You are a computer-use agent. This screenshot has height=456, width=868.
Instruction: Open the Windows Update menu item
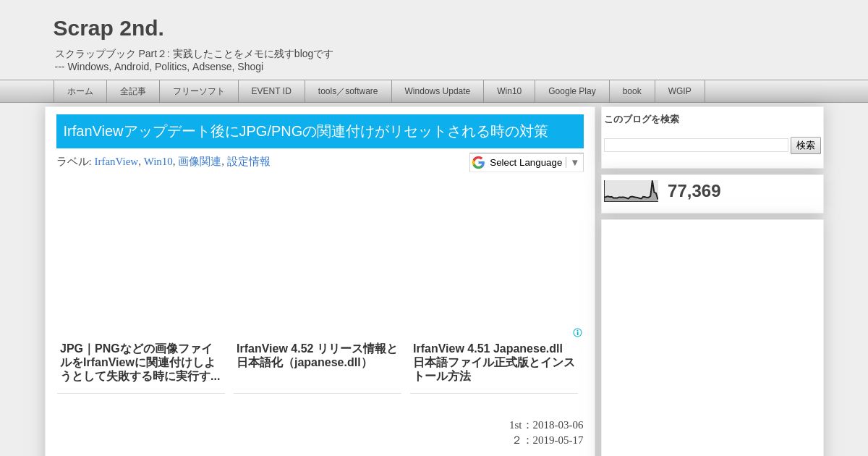pos(438,91)
